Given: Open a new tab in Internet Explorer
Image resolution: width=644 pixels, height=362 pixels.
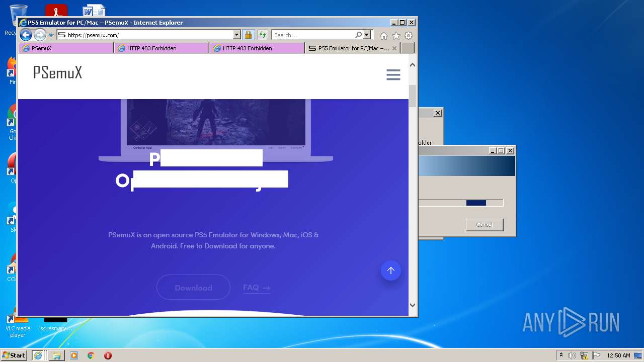Looking at the screenshot, I should pos(408,48).
